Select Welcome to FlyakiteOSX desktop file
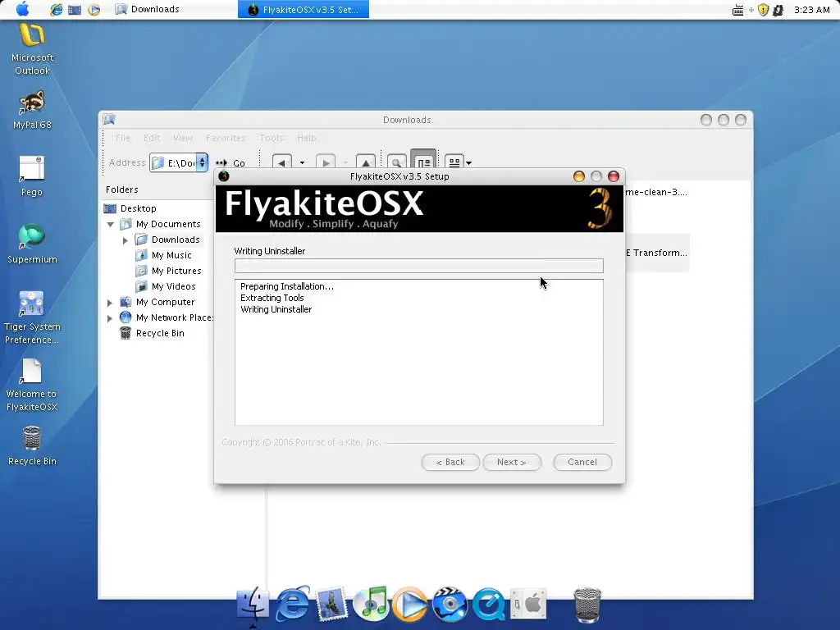 [x=32, y=386]
